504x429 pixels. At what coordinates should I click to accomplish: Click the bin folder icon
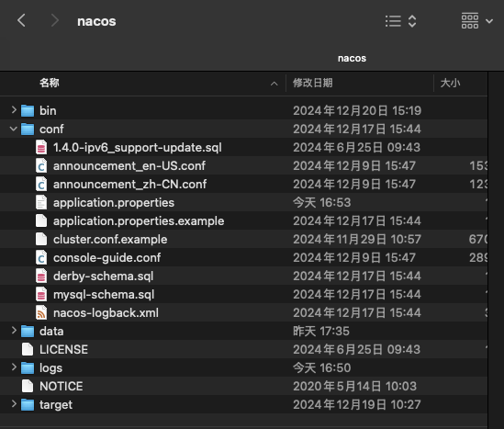(28, 110)
